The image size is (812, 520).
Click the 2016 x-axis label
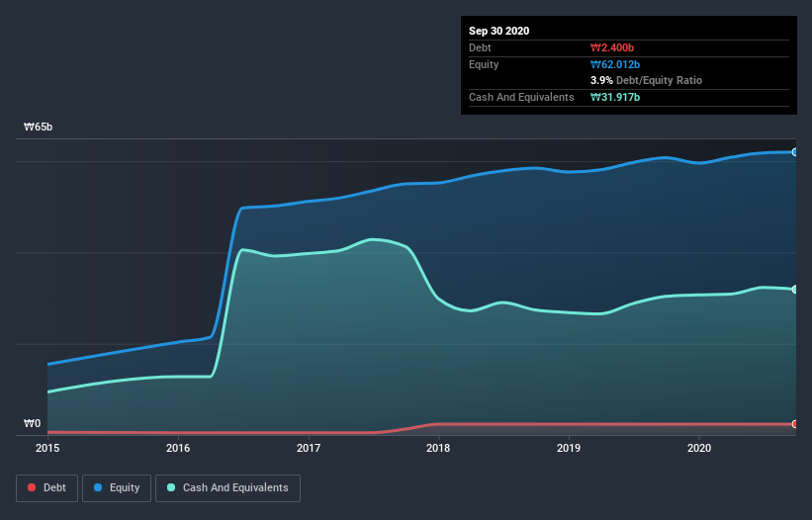[x=178, y=448]
